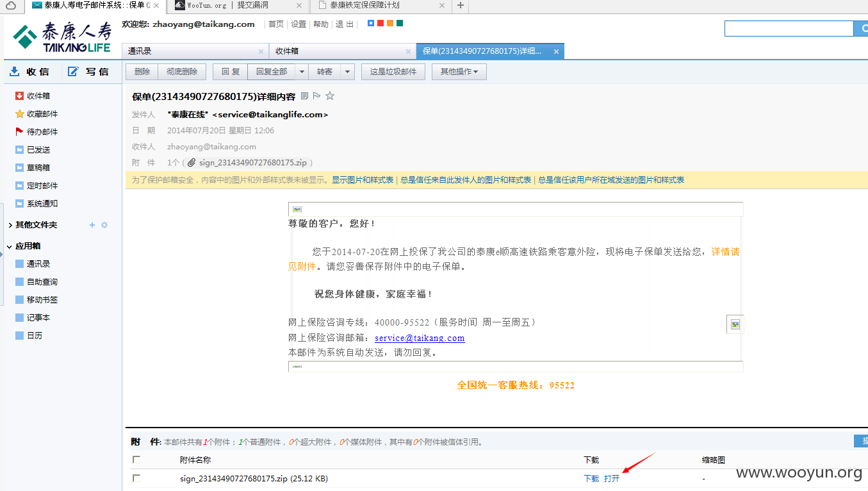This screenshot has height=491, width=868.
Task: Select the green theme color swatch
Action: (400, 23)
